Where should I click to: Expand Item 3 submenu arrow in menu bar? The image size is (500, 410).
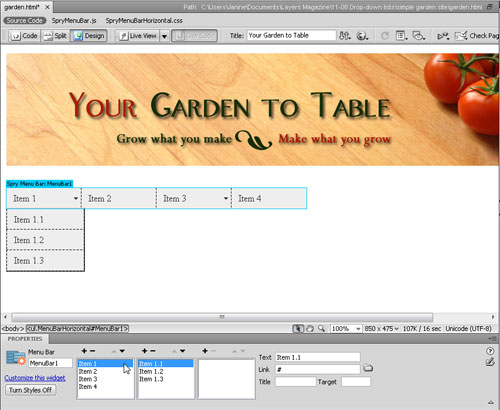226,198
